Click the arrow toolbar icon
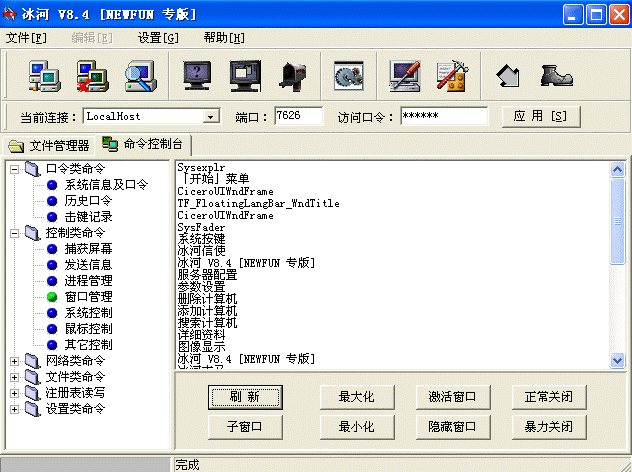This screenshot has height=472, width=632. tap(508, 76)
